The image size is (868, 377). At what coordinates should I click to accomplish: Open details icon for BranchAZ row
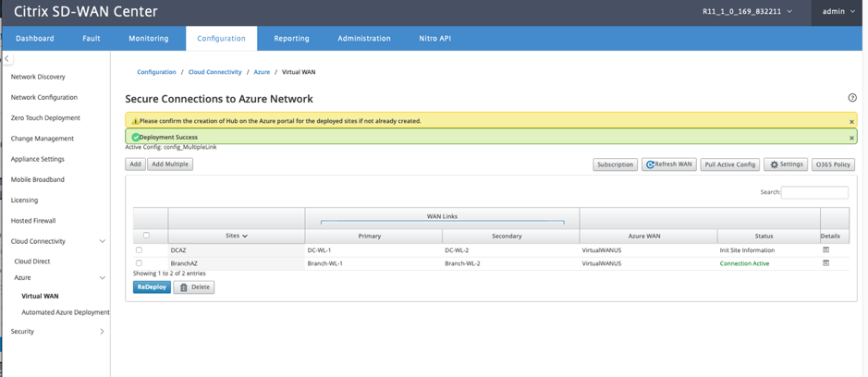click(x=825, y=263)
